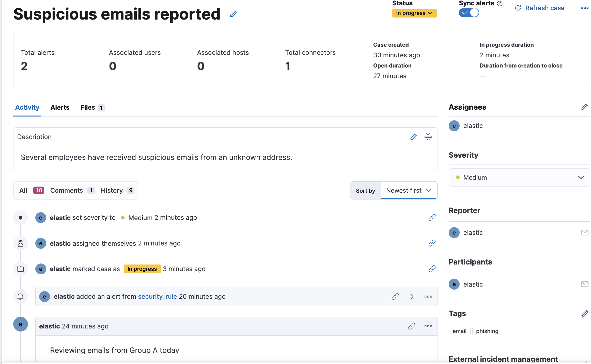Open the Medium severity dropdown
Screen dimensions: 591x364
(x=519, y=177)
